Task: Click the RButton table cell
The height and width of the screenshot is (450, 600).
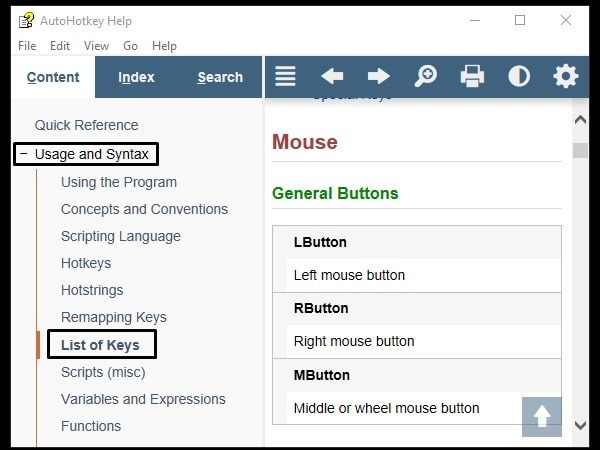Action: click(x=417, y=308)
